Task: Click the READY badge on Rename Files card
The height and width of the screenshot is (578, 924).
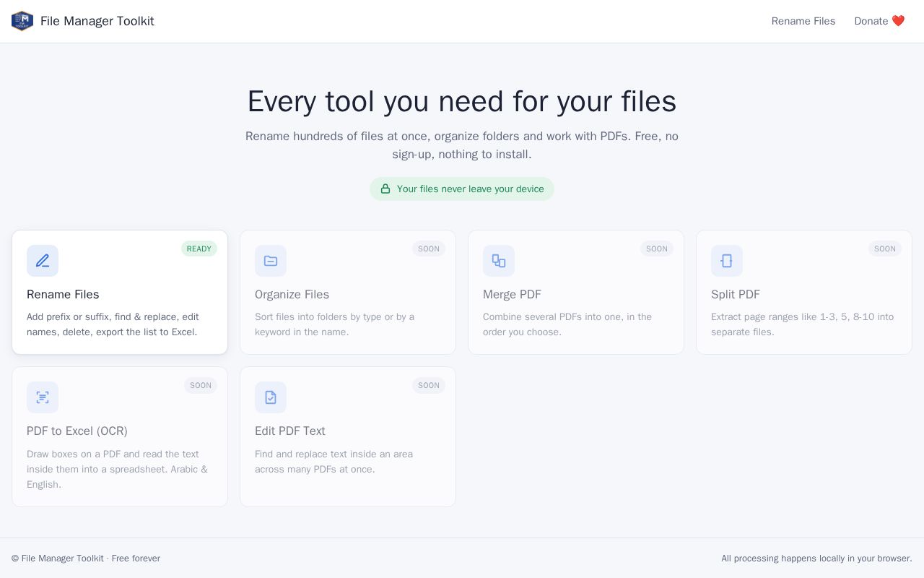Action: 199,249
